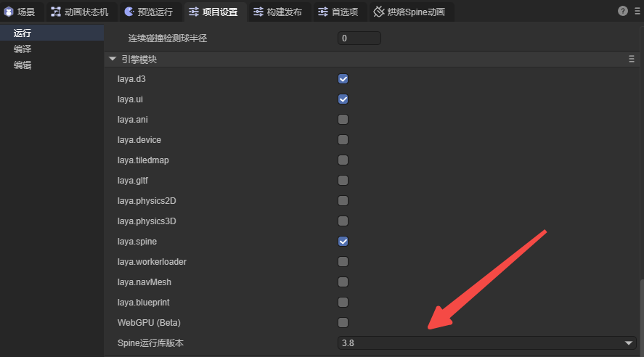Viewport: 644px width, 357px height.
Task: Click the animation state machine tab icon
Action: point(56,12)
